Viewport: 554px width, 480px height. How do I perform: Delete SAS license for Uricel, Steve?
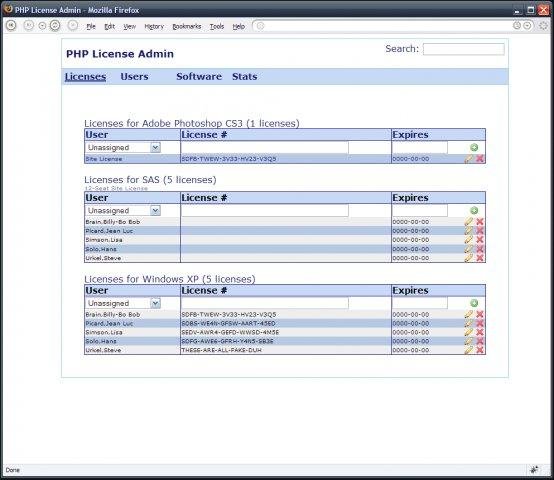[480, 258]
